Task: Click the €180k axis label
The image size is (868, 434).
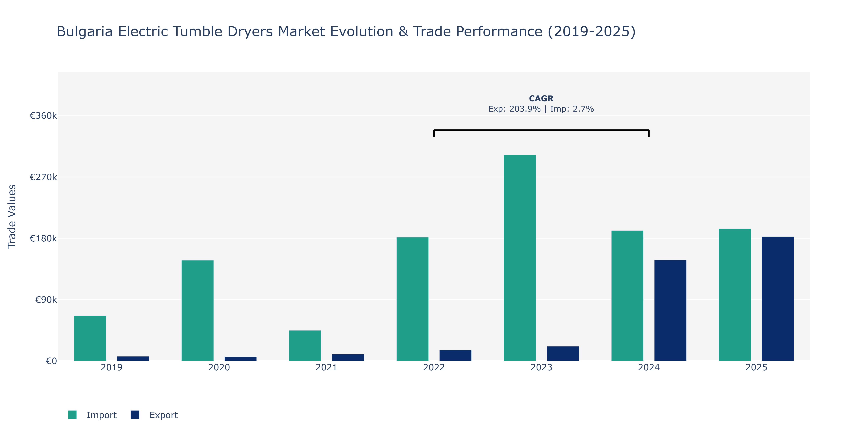Action: tap(43, 239)
